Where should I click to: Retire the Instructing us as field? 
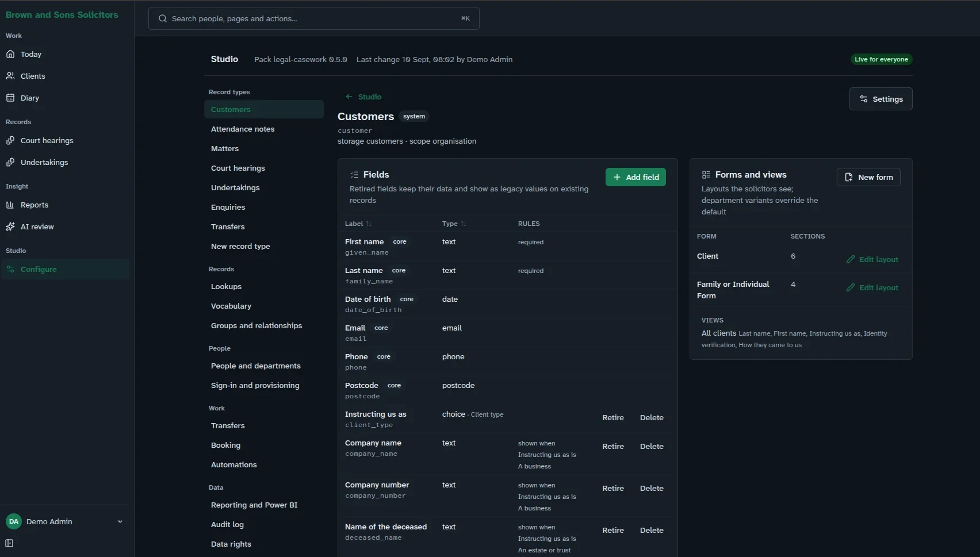point(613,417)
